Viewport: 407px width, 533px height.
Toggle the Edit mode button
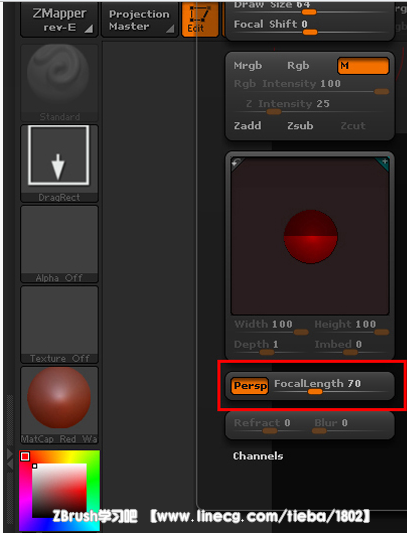[x=200, y=19]
